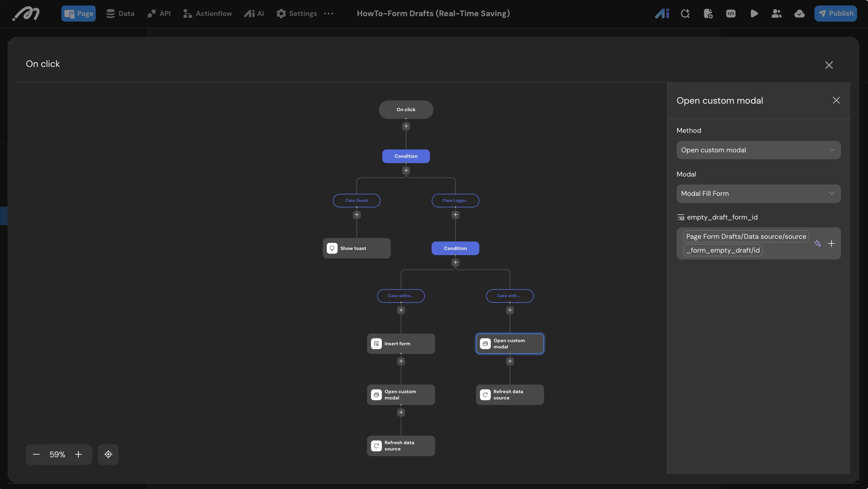
Task: Select the second Condition node
Action: coord(455,248)
